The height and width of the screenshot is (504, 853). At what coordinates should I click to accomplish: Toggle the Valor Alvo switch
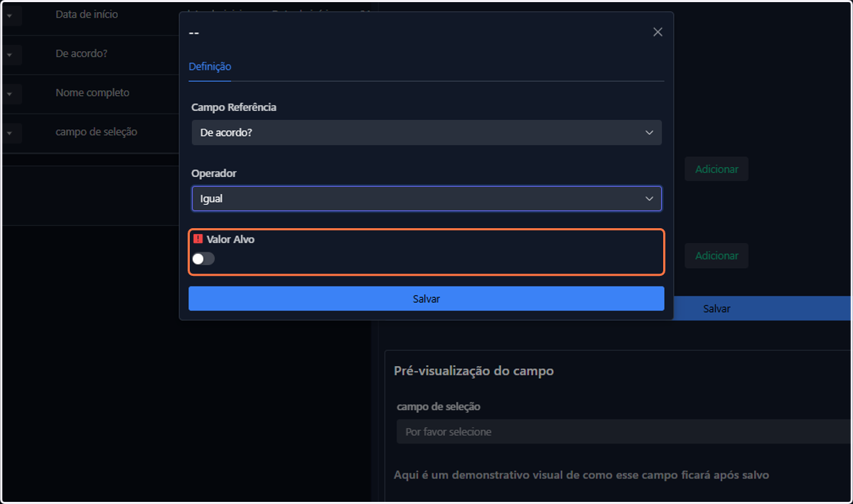click(203, 259)
